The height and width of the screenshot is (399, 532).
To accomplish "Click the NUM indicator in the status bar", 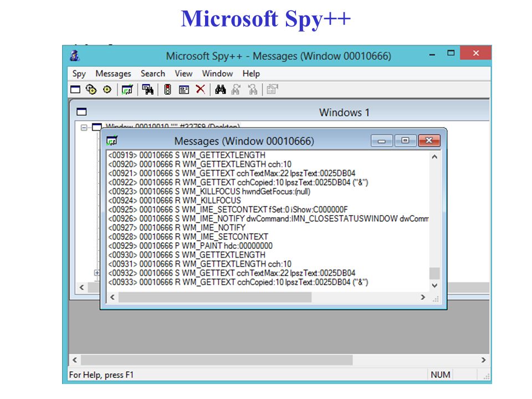I will [x=441, y=375].
